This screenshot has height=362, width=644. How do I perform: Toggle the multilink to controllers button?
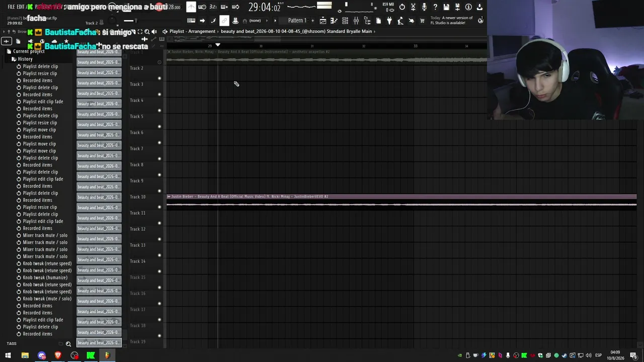click(224, 21)
